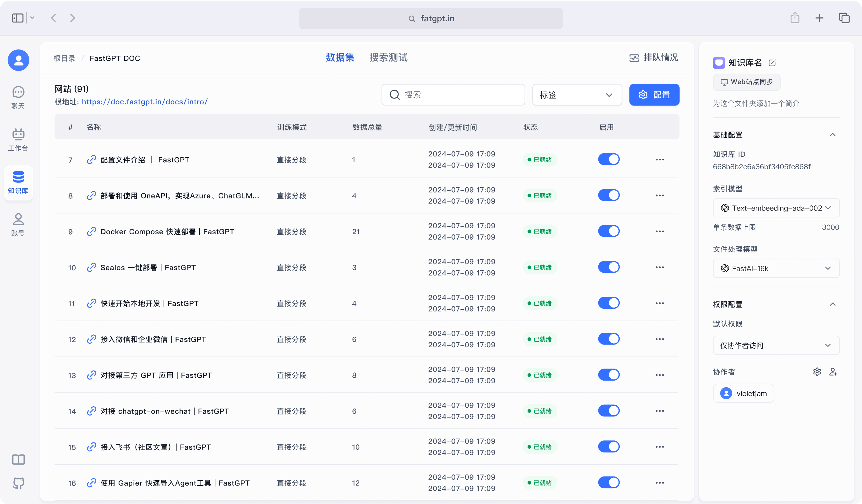Viewport: 862px width, 504px height.
Task: Click the Web站点同步 tag button
Action: tap(746, 82)
